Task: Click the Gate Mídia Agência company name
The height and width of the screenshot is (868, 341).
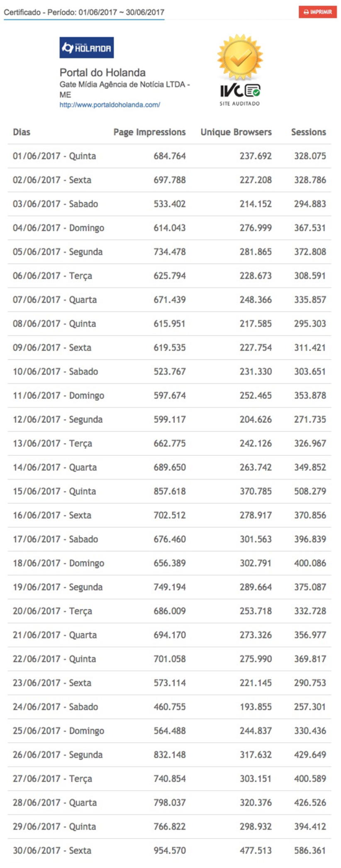Action: [x=124, y=85]
